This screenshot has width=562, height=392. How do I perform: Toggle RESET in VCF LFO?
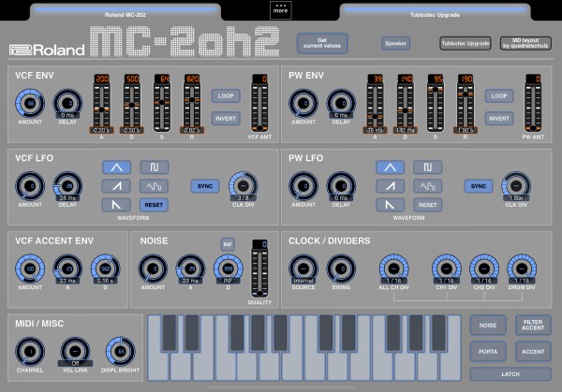(x=155, y=205)
